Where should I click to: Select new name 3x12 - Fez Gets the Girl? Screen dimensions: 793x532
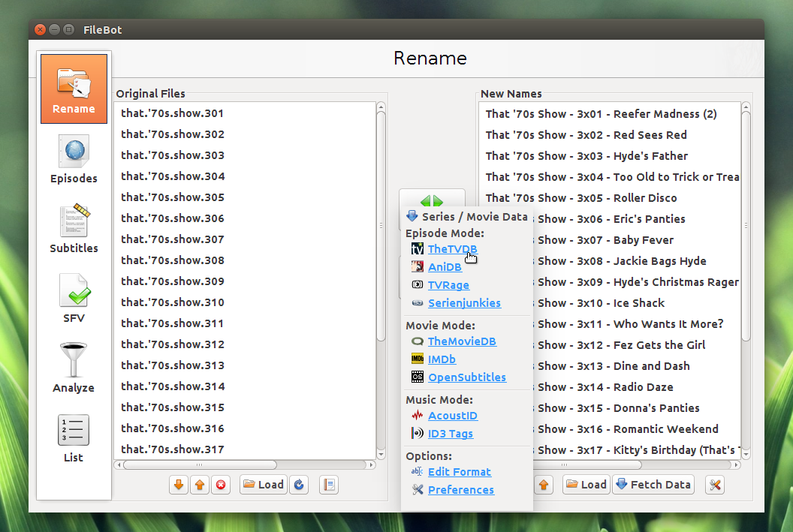click(636, 345)
